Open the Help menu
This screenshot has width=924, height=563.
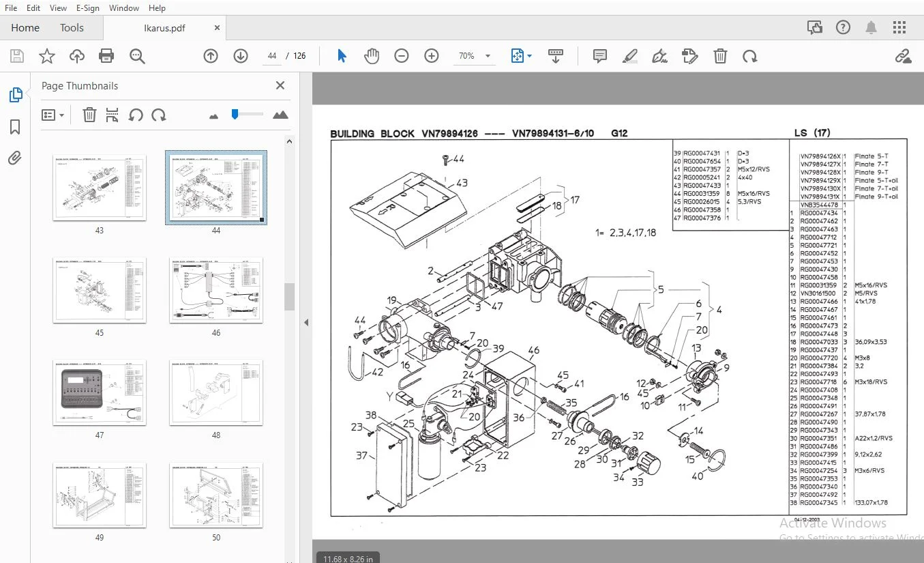157,8
